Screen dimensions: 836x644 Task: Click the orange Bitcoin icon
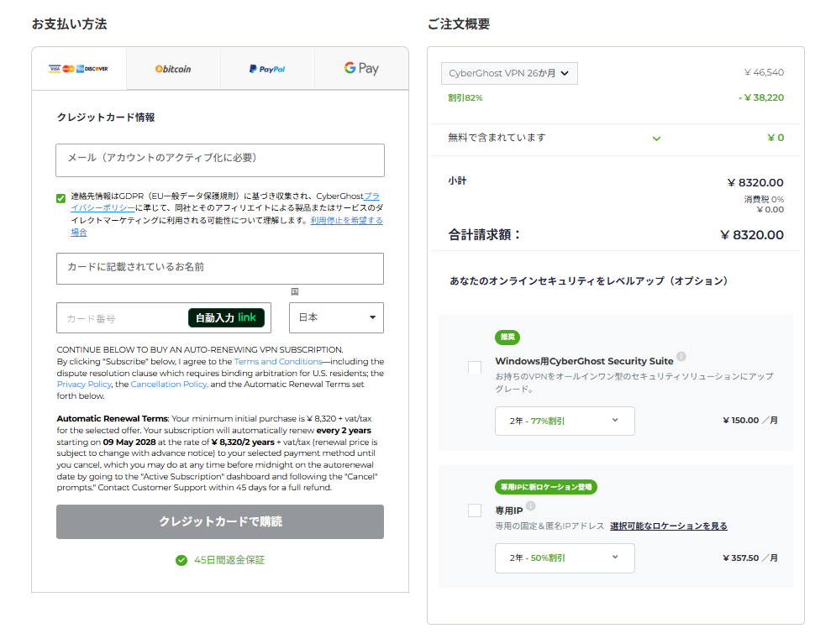coord(159,69)
